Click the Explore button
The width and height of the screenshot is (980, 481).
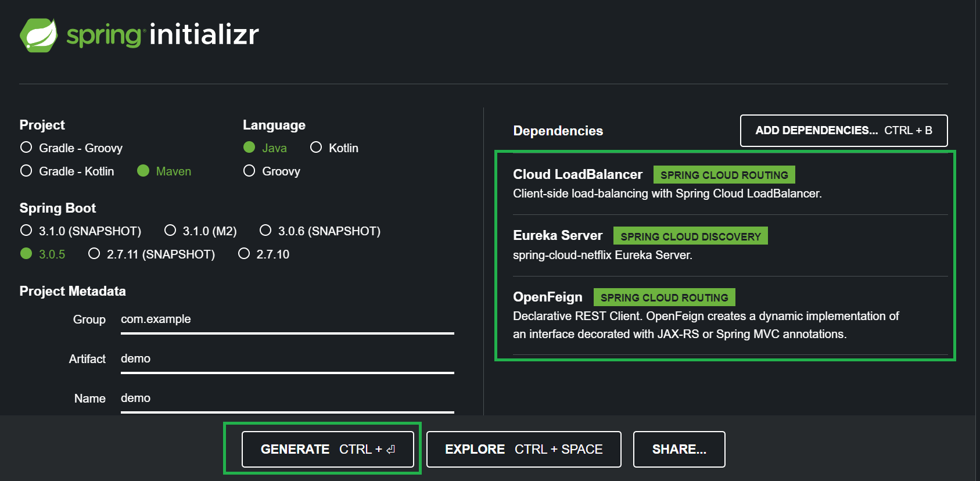[x=523, y=449]
